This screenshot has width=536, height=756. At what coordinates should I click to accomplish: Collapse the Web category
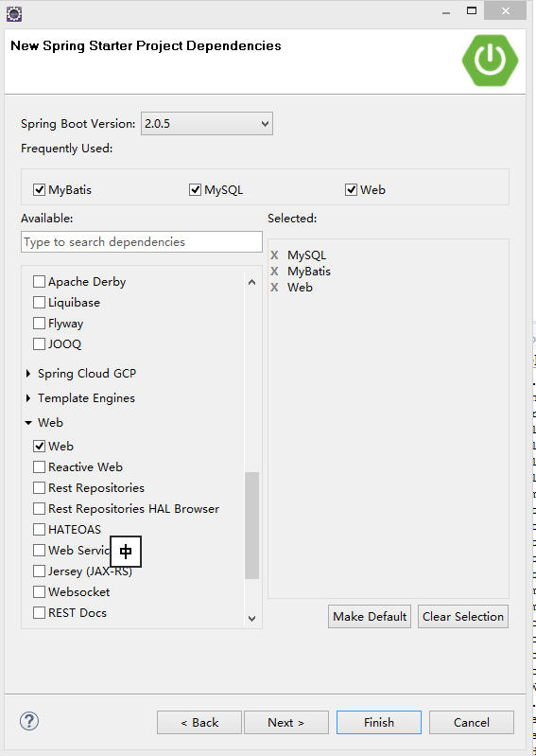point(28,423)
